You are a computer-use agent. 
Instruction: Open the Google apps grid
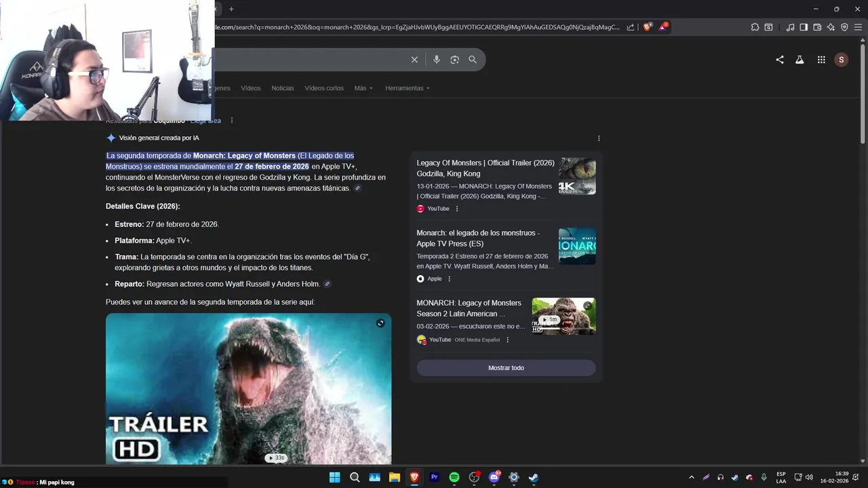pyautogui.click(x=821, y=60)
